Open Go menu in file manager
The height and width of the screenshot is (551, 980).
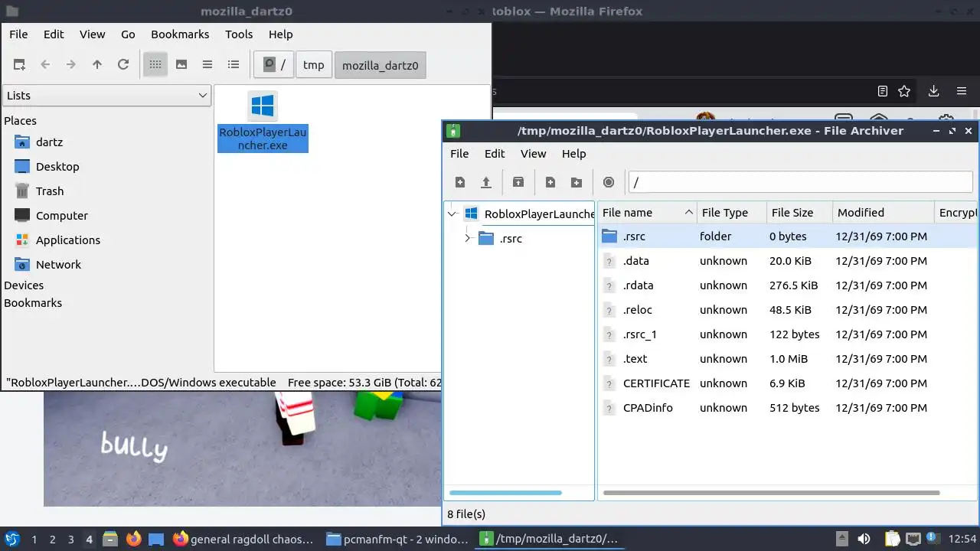point(128,34)
